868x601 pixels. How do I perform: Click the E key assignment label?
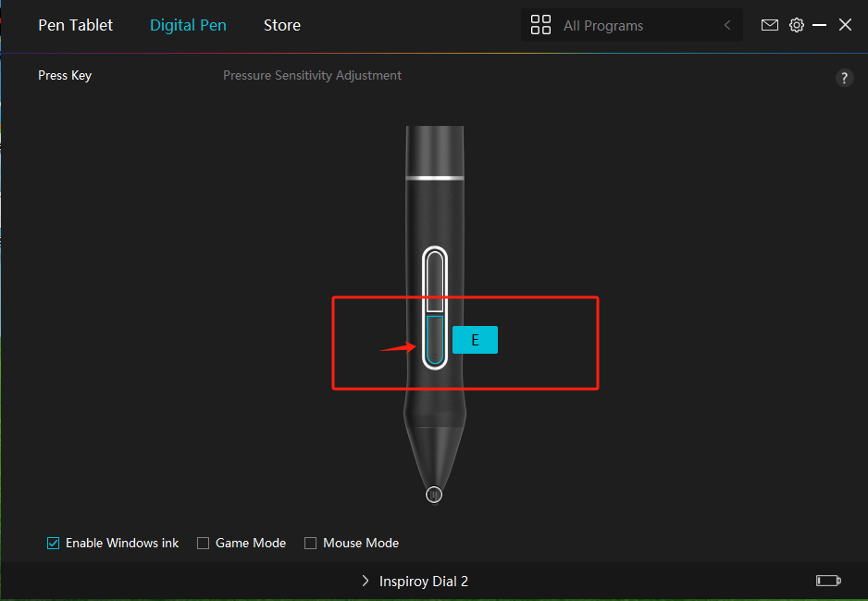click(475, 340)
